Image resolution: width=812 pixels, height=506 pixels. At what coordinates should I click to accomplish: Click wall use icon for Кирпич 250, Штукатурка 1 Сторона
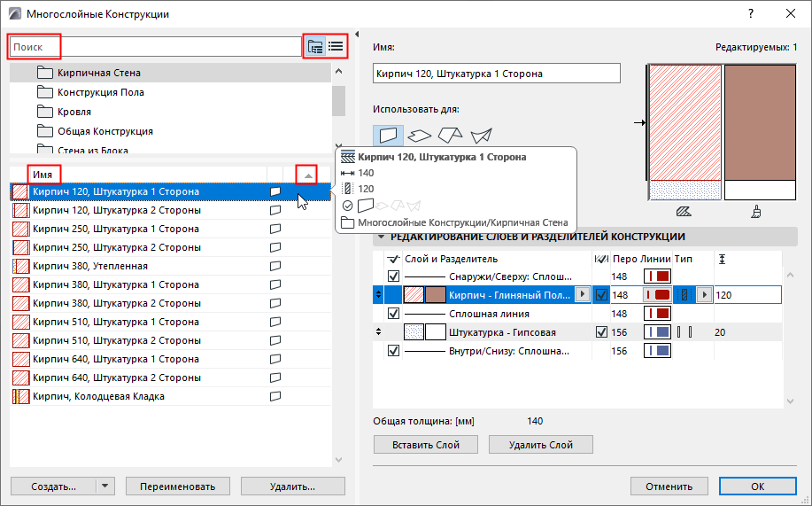[x=275, y=229]
